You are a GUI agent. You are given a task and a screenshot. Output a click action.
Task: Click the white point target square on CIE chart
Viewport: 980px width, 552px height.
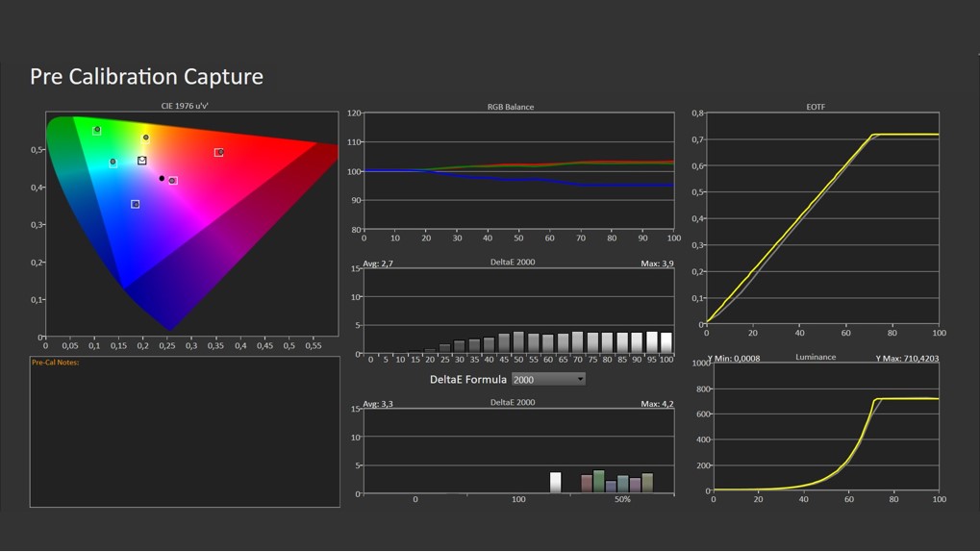click(x=142, y=161)
